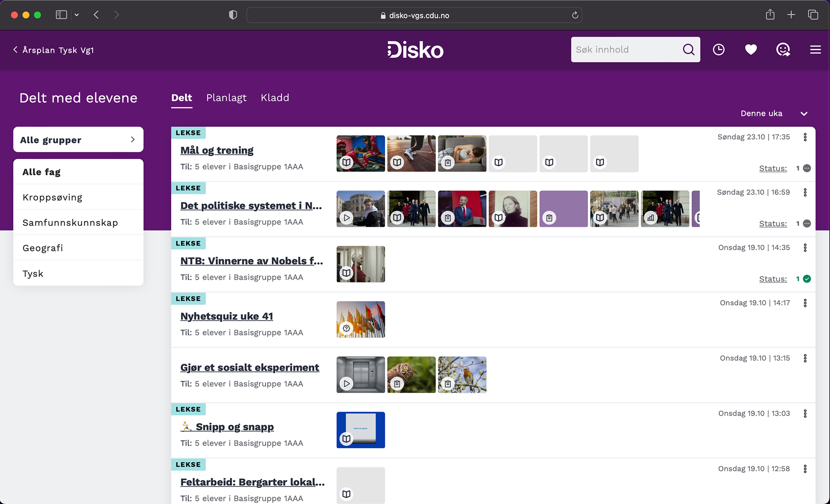
Task: Open the history clock icon
Action: [718, 50]
